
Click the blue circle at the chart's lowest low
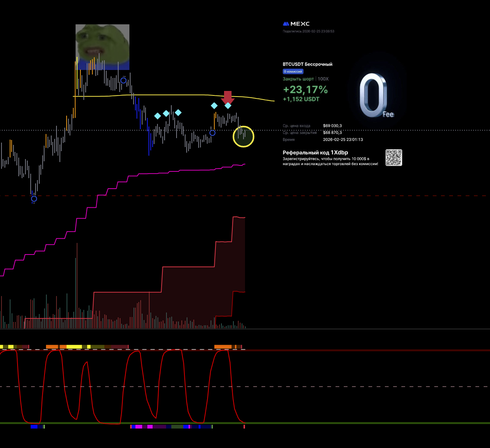pyautogui.click(x=34, y=199)
